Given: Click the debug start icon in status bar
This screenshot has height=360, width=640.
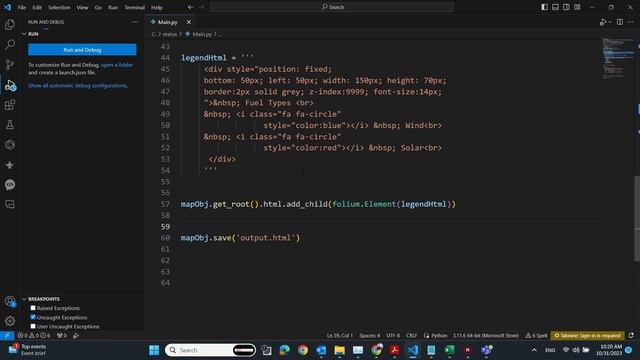Looking at the screenshot, I should click(x=76, y=336).
